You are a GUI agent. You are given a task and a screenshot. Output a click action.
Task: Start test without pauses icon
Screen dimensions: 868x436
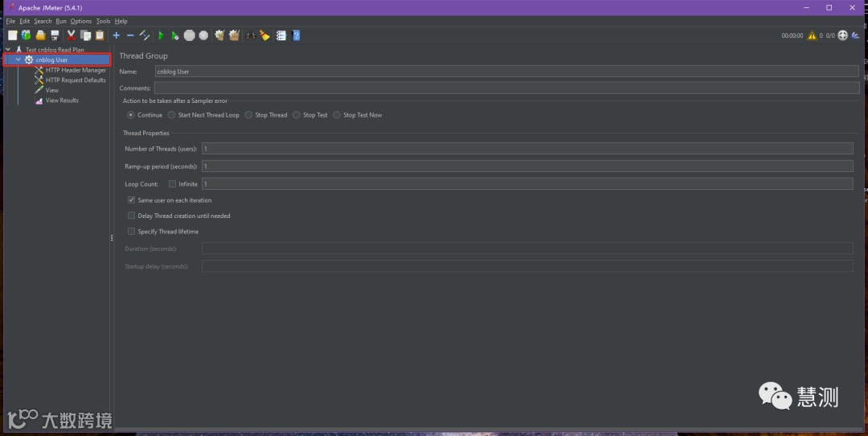point(175,35)
